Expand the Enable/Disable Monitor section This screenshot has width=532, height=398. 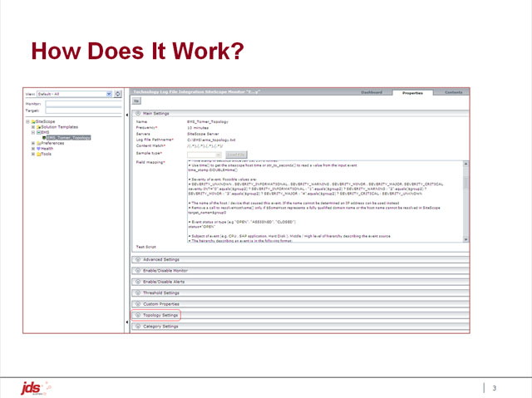coord(138,271)
